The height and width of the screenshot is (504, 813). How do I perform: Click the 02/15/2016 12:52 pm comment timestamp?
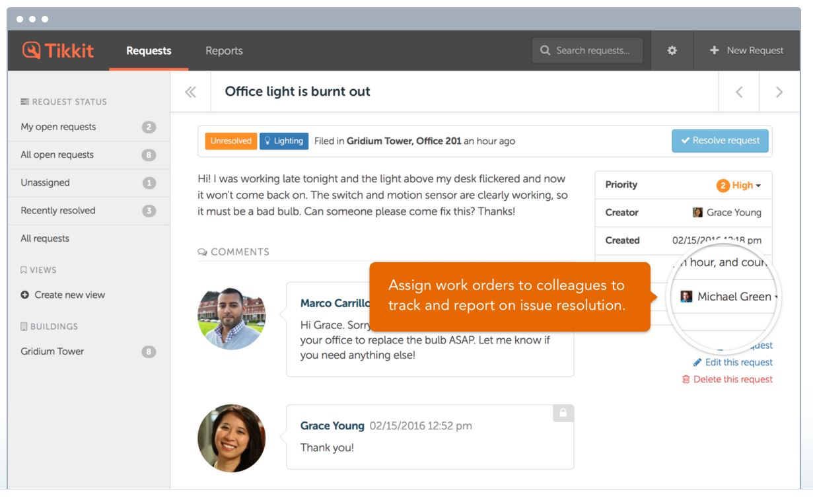421,426
